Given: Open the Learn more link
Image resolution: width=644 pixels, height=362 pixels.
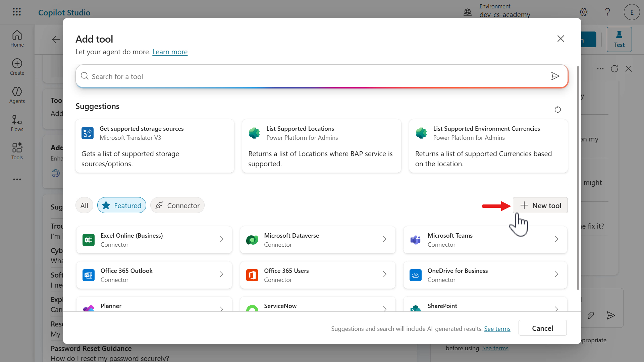Looking at the screenshot, I should [x=170, y=52].
